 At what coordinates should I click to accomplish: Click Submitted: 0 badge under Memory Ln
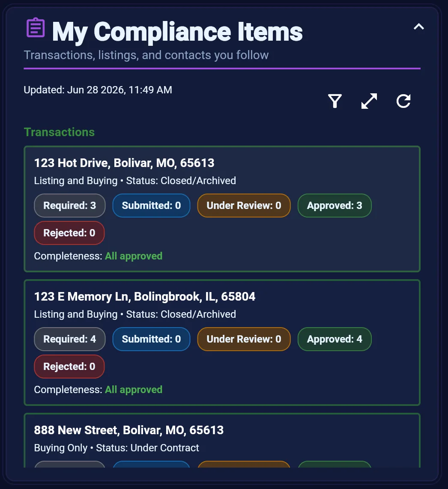pos(151,339)
